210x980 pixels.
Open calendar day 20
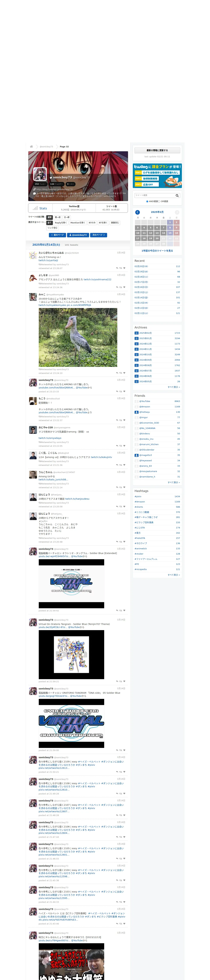click(157, 238)
